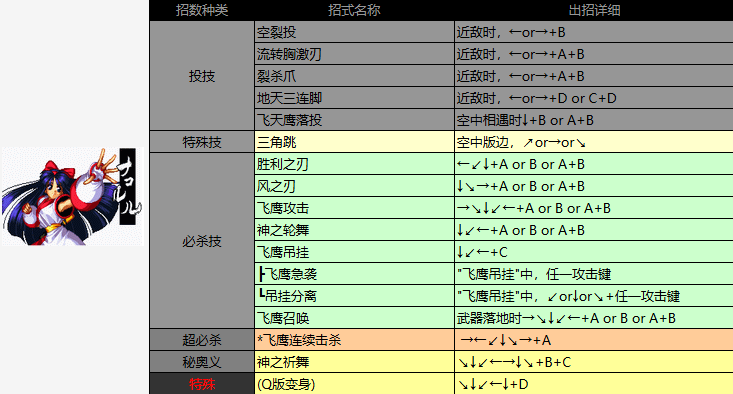
Task: Click the input ↘↓↙←↓+D
Action: (x=594, y=384)
